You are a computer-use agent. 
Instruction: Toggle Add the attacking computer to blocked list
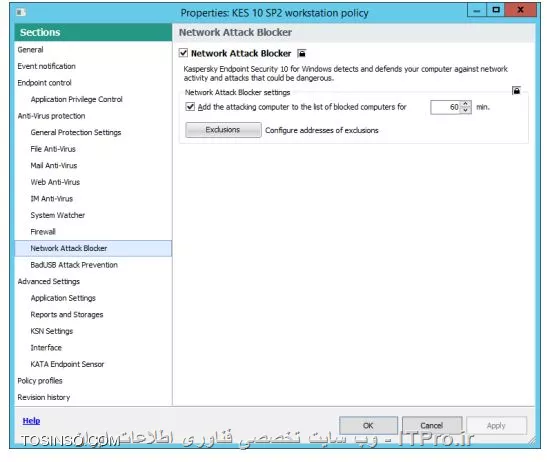tap(190, 106)
